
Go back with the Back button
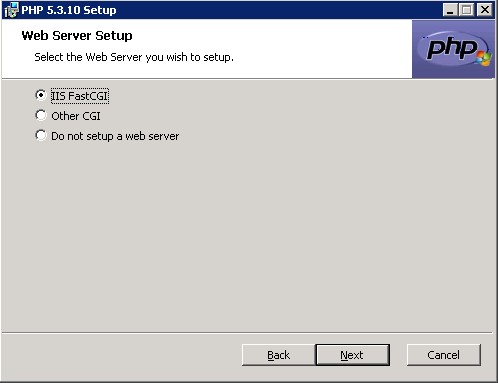pos(279,355)
